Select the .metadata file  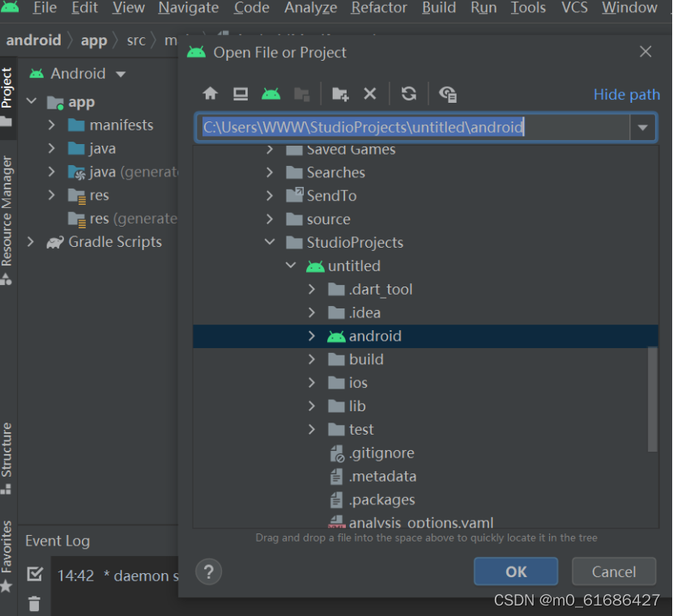click(373, 476)
